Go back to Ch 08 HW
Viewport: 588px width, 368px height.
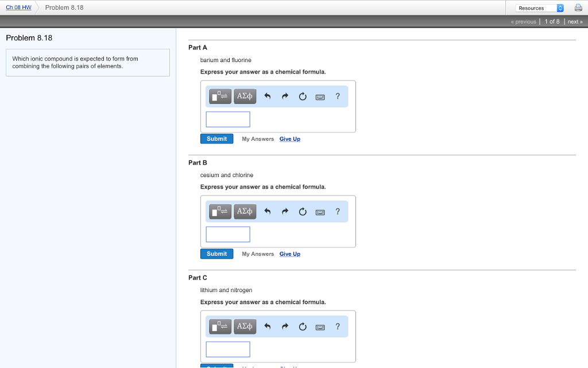[19, 7]
